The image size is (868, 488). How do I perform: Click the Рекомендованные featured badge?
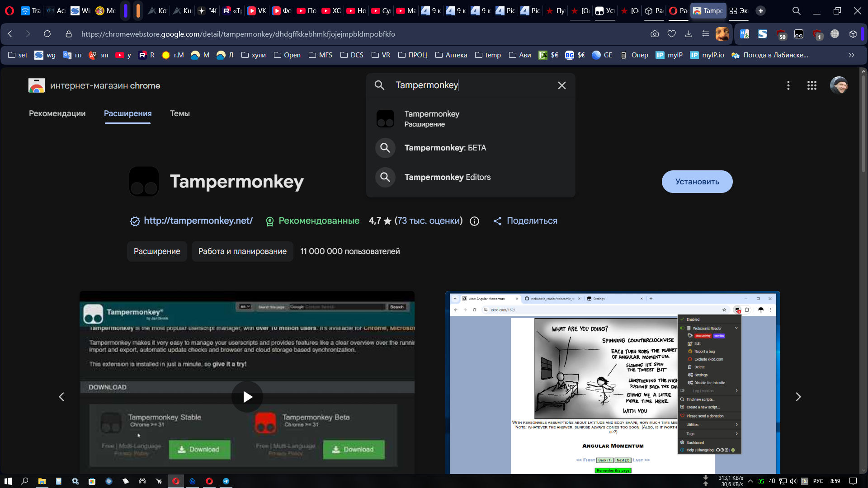click(x=312, y=221)
